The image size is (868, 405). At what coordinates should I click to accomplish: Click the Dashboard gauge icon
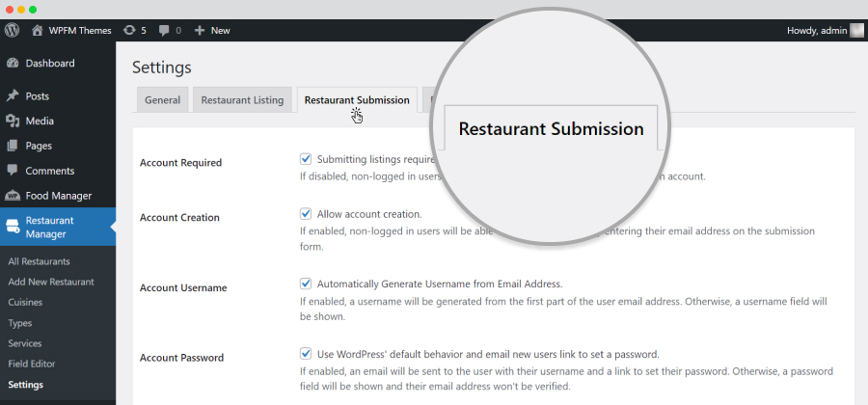13,63
